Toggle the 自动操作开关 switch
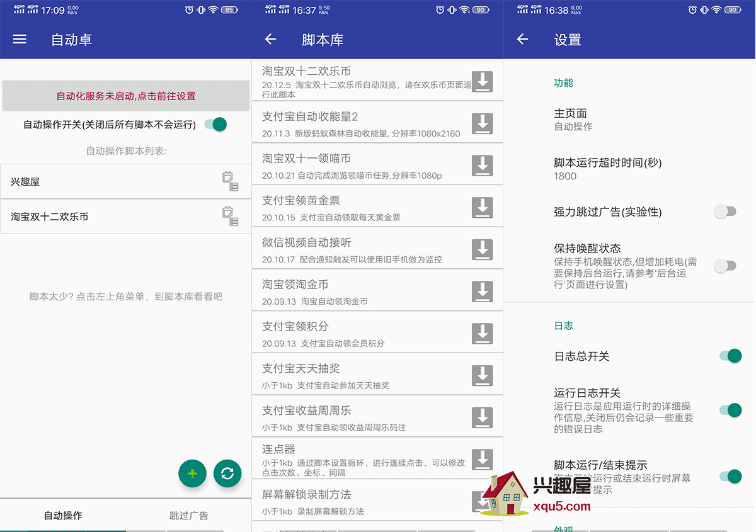 pyautogui.click(x=216, y=124)
